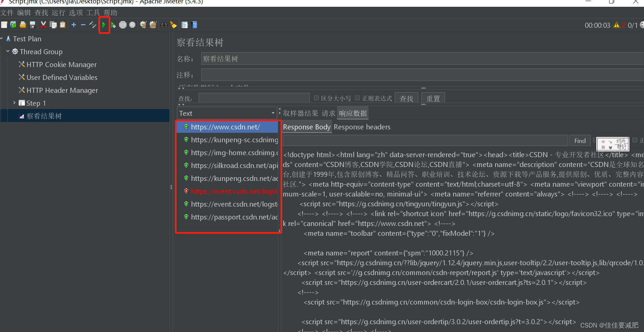The width and height of the screenshot is (644, 332).
Task: Switch to 取样器结果 tab
Action: 301,113
